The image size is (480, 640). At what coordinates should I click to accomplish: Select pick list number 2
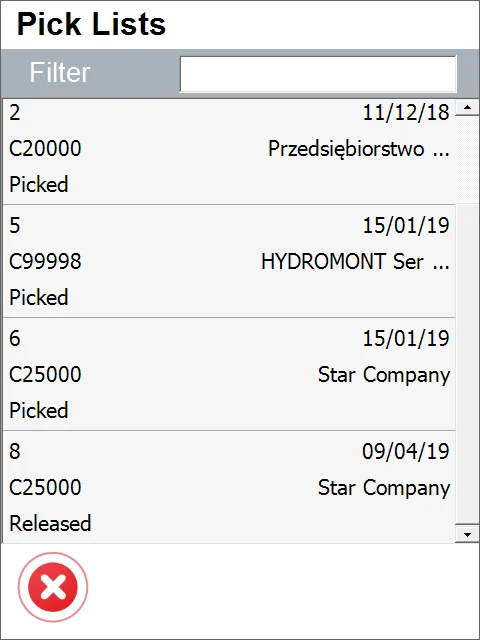coord(229,152)
